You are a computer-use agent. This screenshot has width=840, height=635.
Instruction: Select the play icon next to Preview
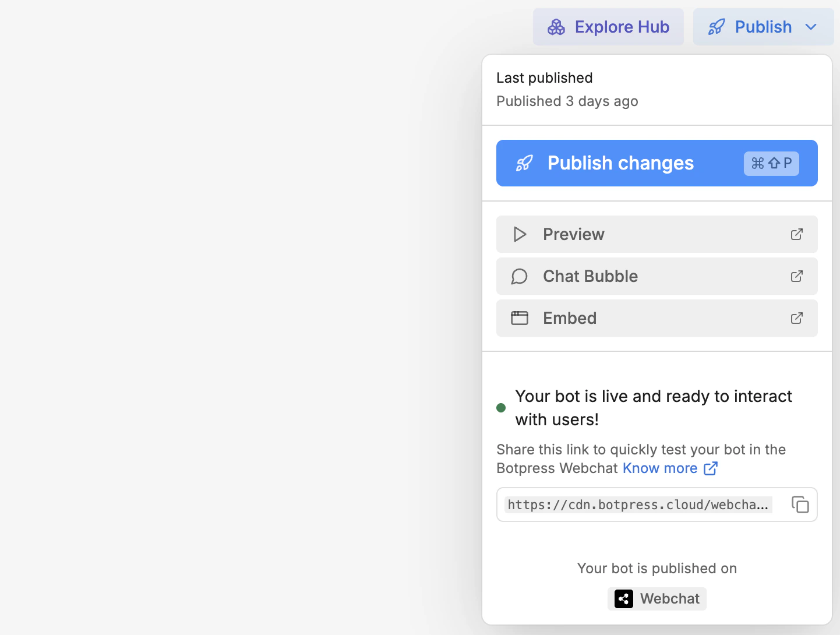point(519,234)
